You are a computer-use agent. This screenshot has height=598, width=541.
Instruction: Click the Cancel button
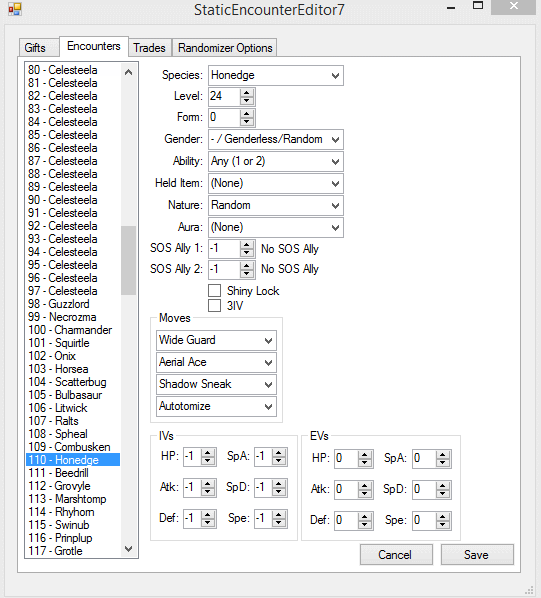[x=396, y=555]
